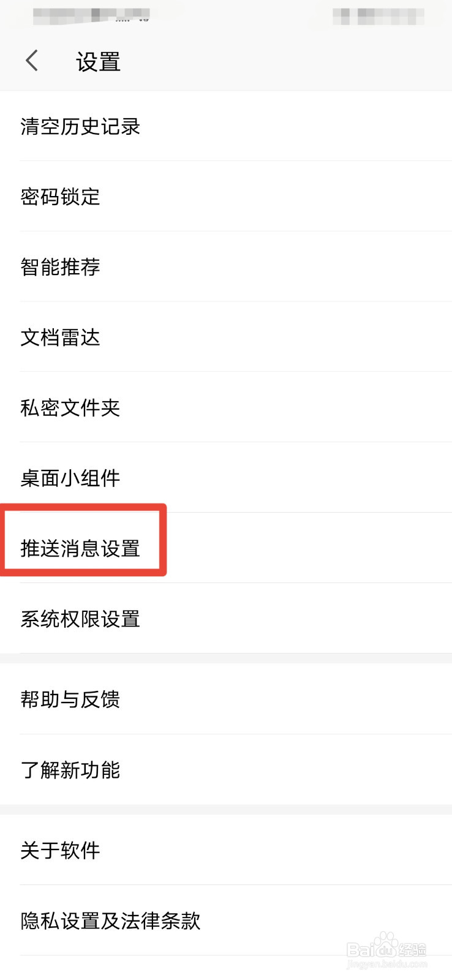Image resolution: width=452 pixels, height=980 pixels.
Task: Select 智能推荐 entry
Action: [x=226, y=267]
